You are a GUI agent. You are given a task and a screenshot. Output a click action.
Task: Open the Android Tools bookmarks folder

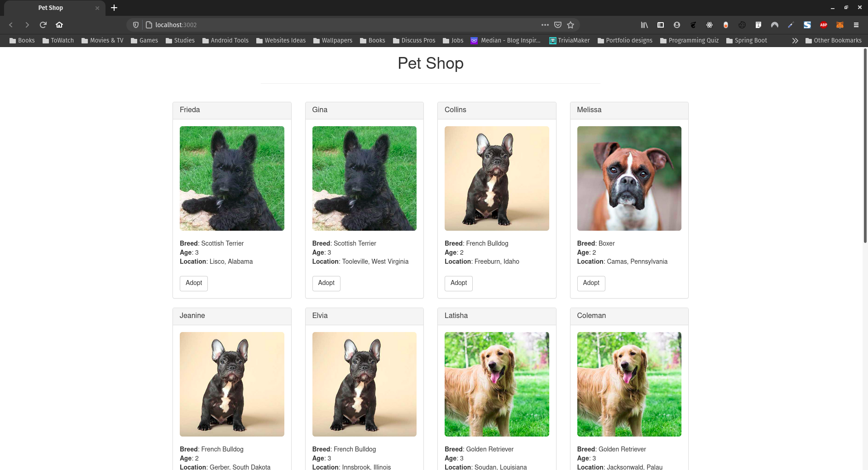tap(225, 40)
